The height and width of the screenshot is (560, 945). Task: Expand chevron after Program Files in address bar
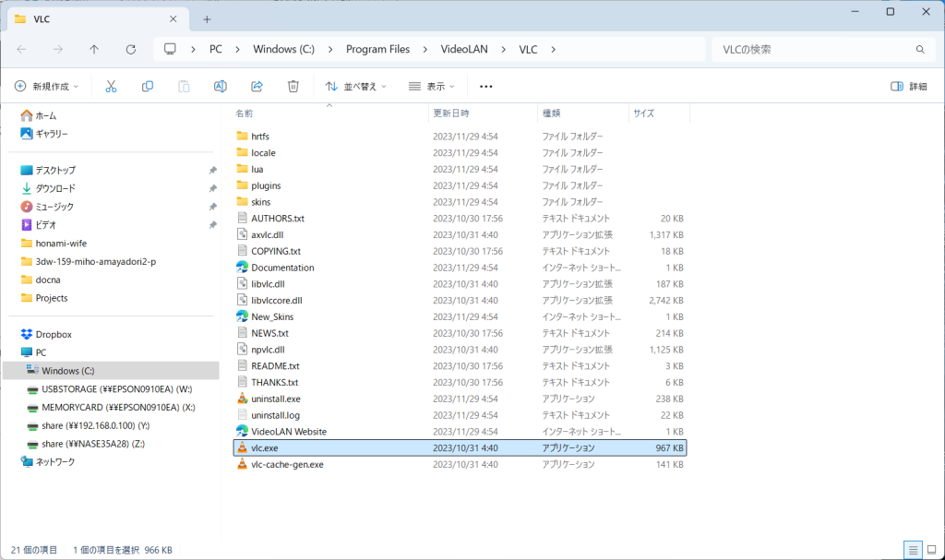pos(425,50)
